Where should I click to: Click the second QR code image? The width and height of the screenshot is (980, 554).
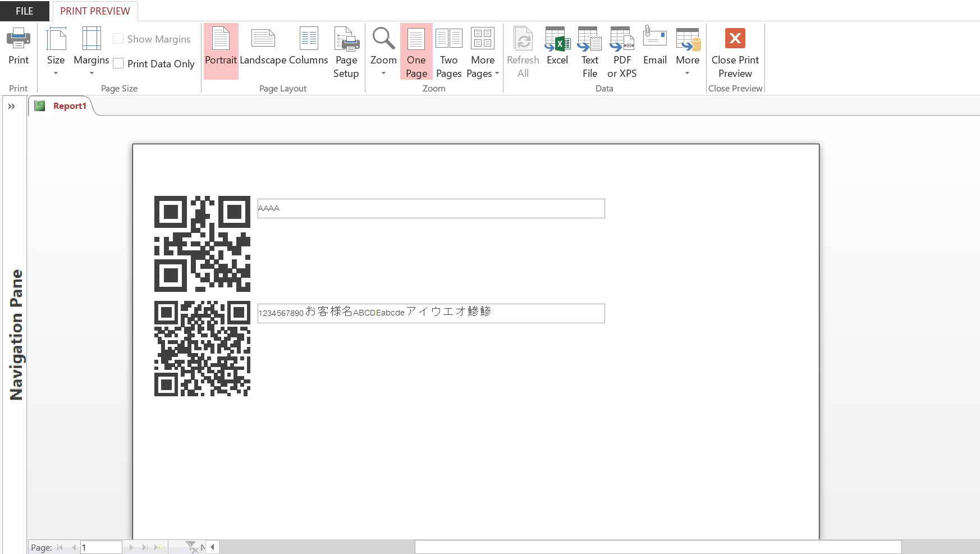202,349
